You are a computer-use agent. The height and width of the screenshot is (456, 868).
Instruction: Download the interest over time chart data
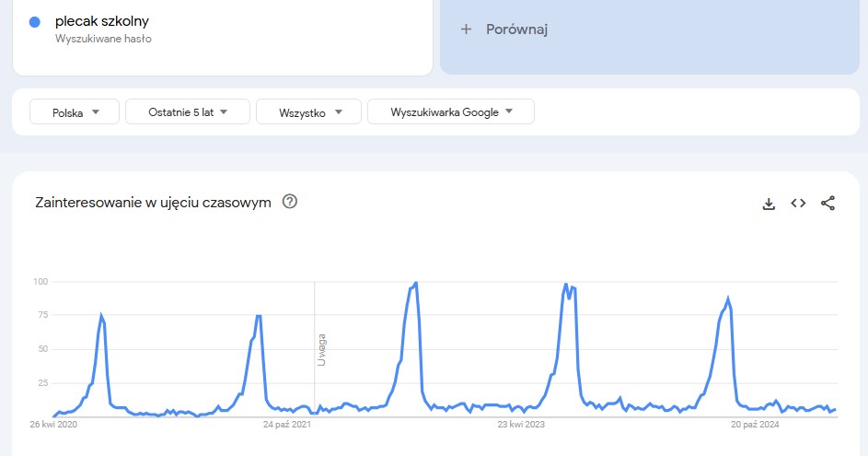tap(769, 204)
